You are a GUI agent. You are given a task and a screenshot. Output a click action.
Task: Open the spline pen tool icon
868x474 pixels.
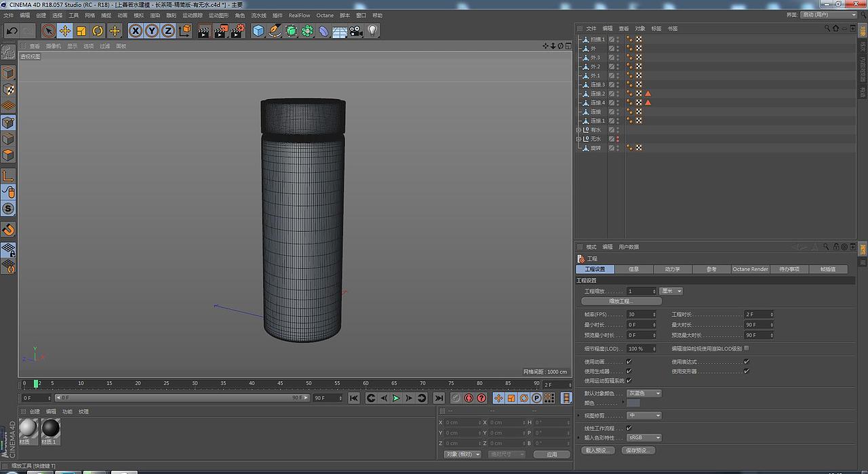pos(275,31)
